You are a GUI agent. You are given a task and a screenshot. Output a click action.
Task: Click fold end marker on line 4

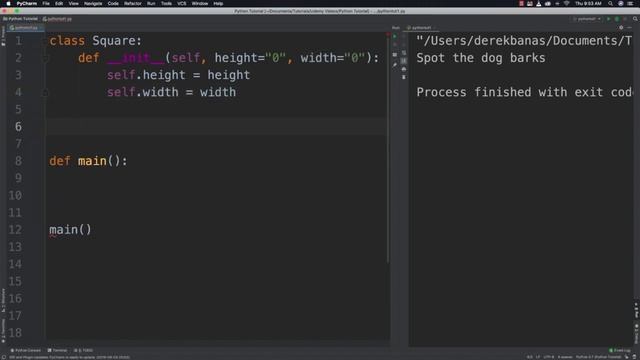coord(46,92)
